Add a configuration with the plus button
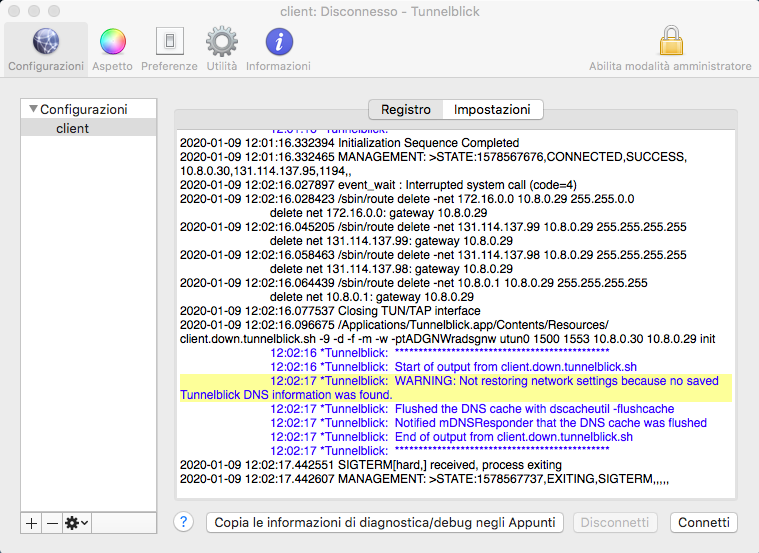The image size is (759, 553). point(31,523)
